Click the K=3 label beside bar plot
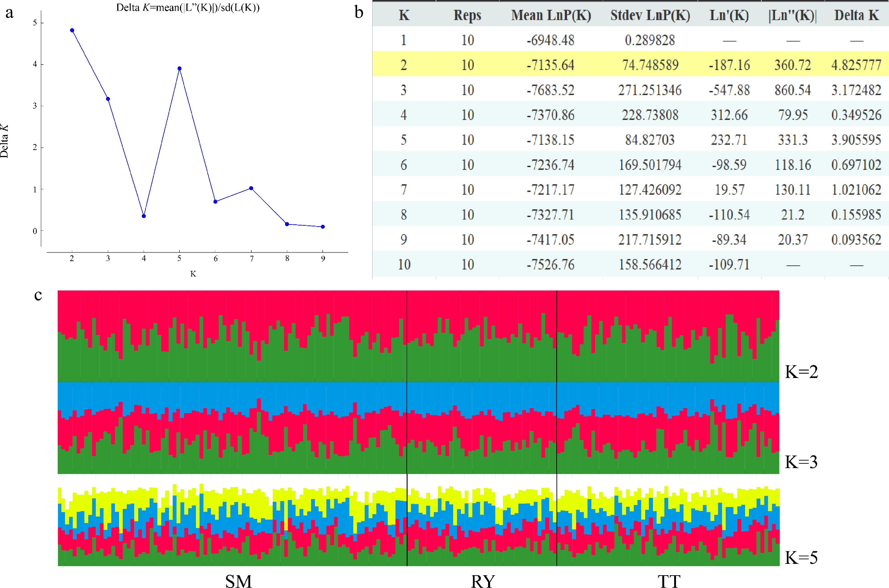 (x=802, y=462)
